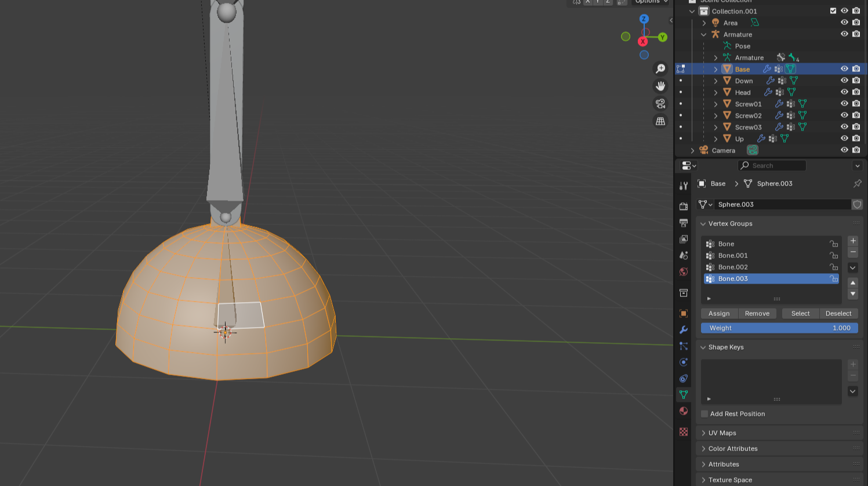Click the camera data icon beside Camera

click(x=753, y=150)
